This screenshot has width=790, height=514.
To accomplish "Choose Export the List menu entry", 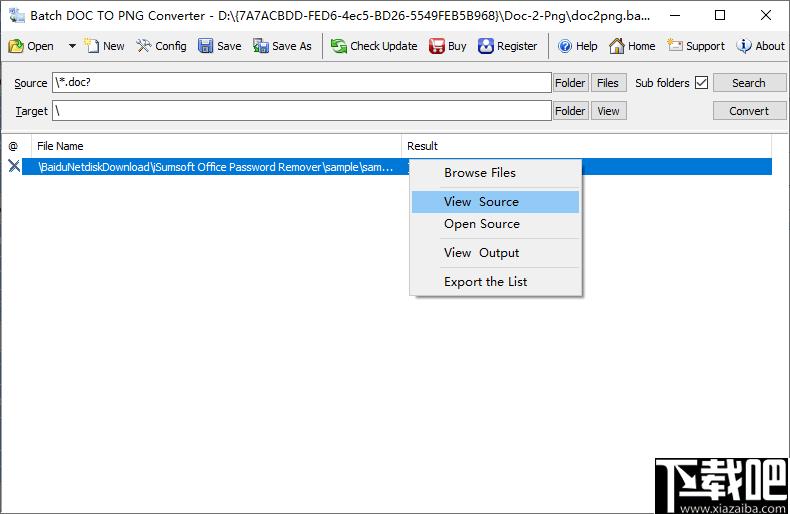I will [x=495, y=282].
